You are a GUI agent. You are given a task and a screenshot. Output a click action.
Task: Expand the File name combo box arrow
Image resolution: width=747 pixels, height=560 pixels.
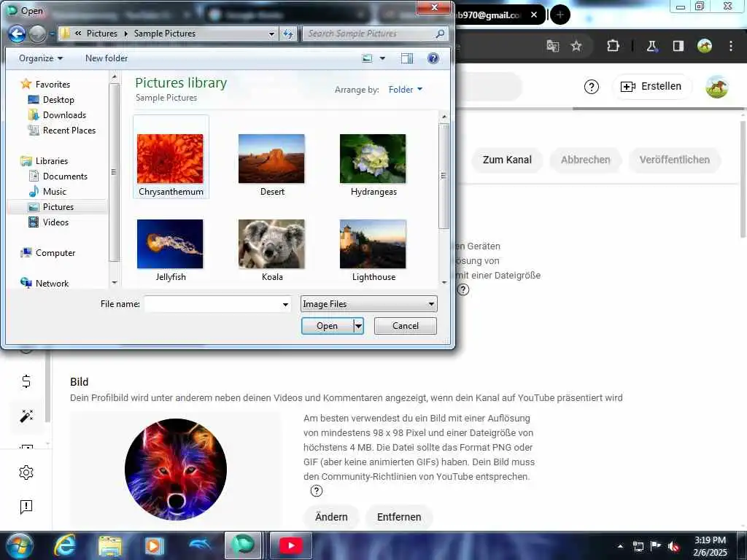click(x=285, y=304)
